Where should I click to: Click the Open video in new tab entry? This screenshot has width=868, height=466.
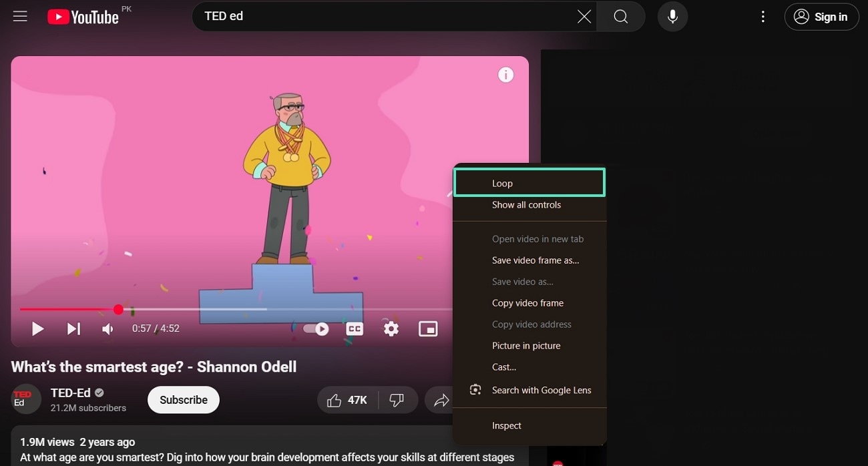coord(529,239)
